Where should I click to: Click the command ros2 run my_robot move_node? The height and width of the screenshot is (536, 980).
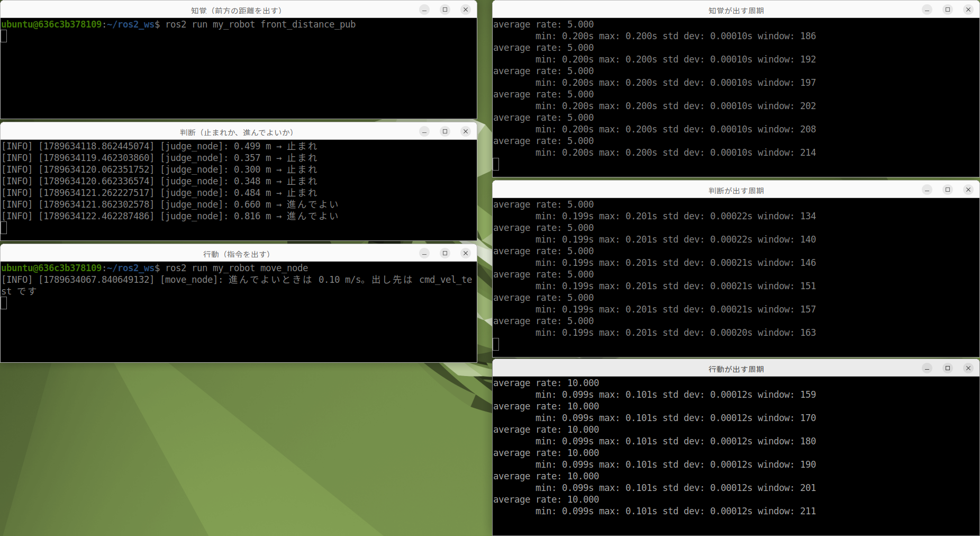237,268
